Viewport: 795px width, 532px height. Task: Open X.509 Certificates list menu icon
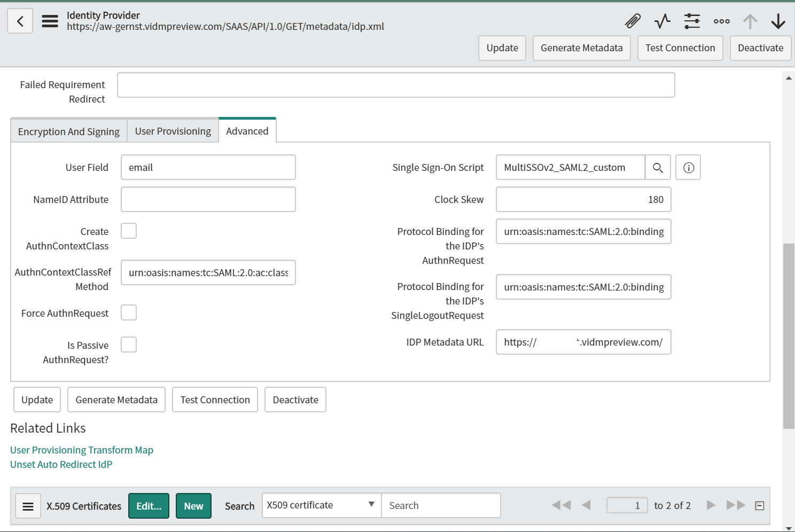28,506
